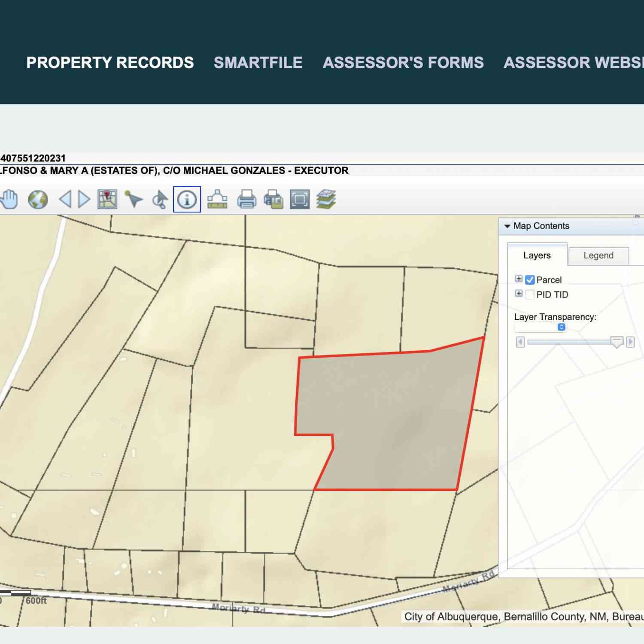
Task: Toggle the full screen frame icon
Action: coord(300,200)
